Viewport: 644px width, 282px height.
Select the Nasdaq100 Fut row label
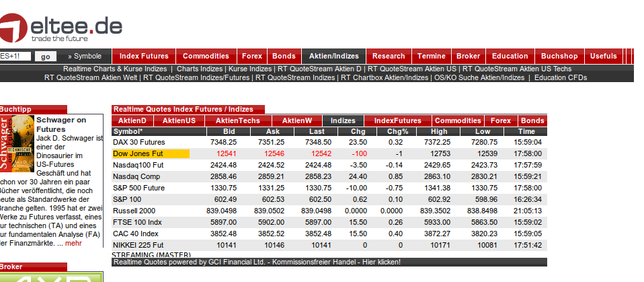pyautogui.click(x=136, y=166)
